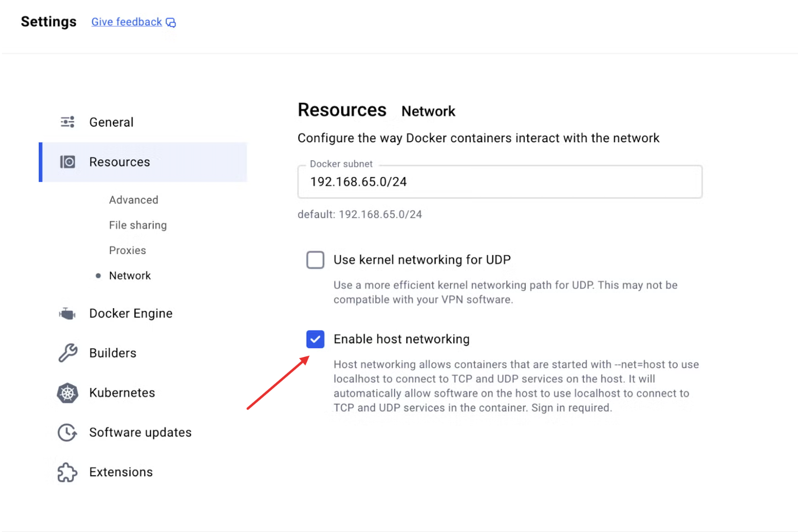Click the feedback speech bubble icon
The image size is (798, 532).
171,22
